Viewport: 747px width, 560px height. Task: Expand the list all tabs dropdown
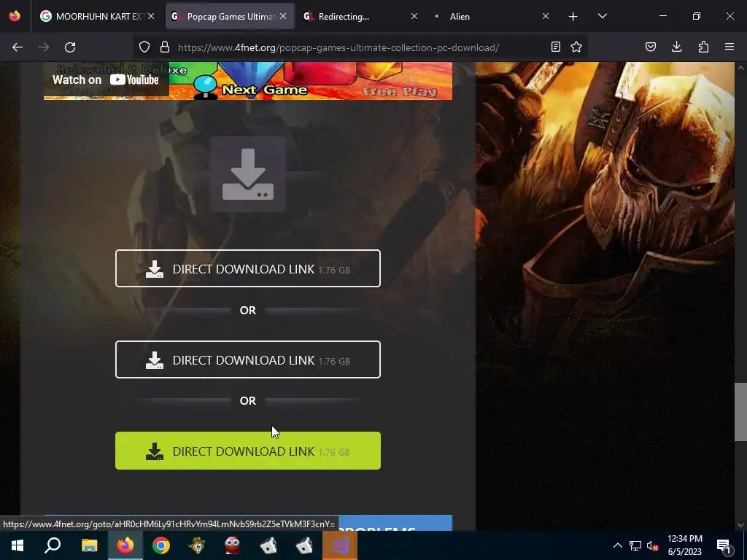[x=602, y=17]
